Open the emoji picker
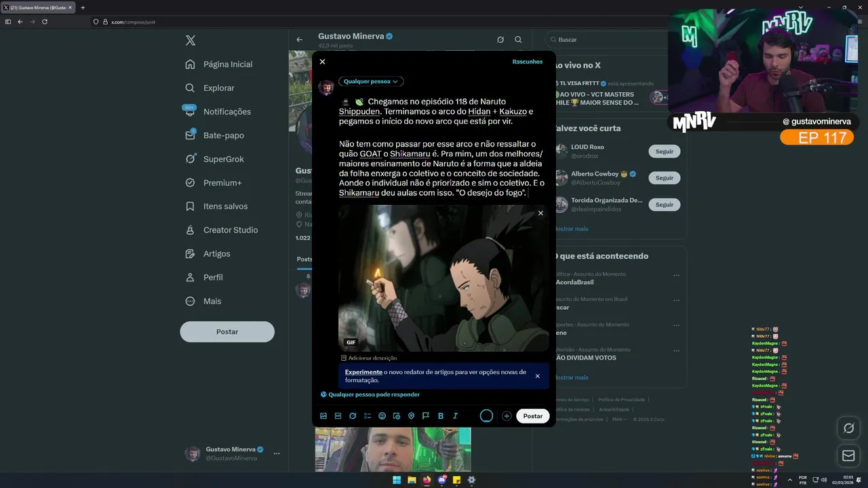This screenshot has width=868, height=488. point(382,416)
